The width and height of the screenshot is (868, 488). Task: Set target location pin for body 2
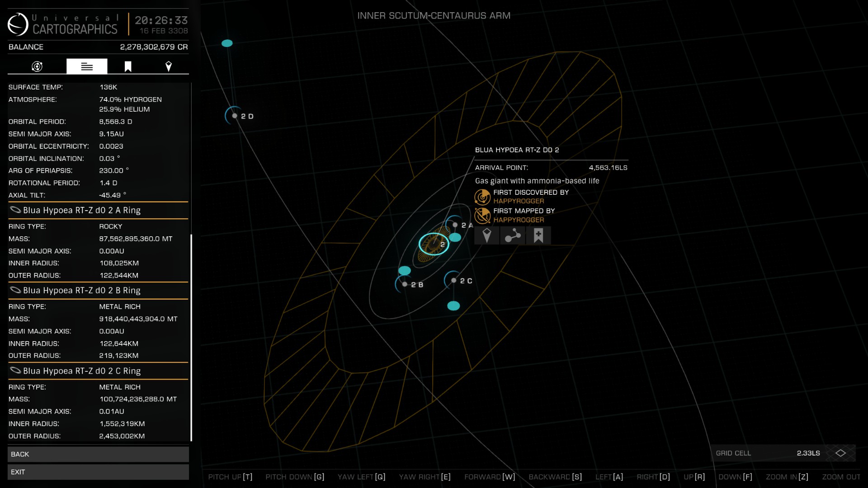point(487,235)
